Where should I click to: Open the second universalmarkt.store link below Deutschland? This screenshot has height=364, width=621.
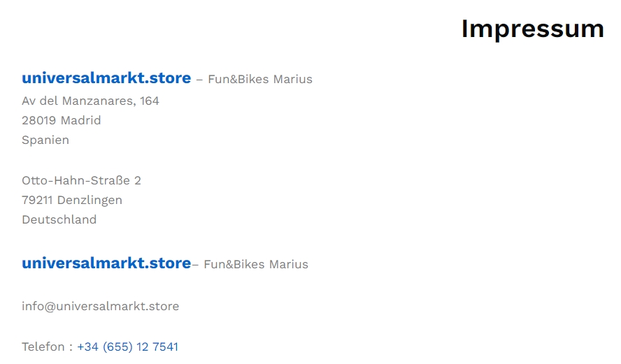[x=106, y=263]
